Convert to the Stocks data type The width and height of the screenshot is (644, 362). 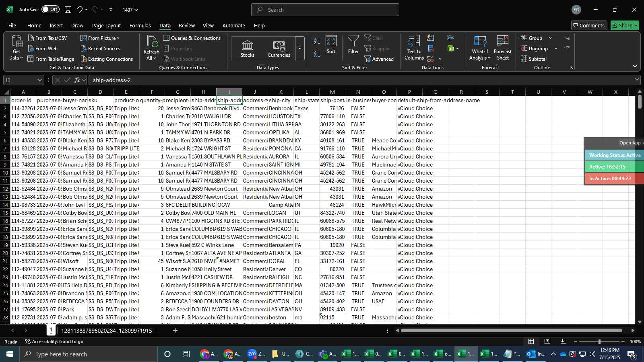(x=247, y=49)
